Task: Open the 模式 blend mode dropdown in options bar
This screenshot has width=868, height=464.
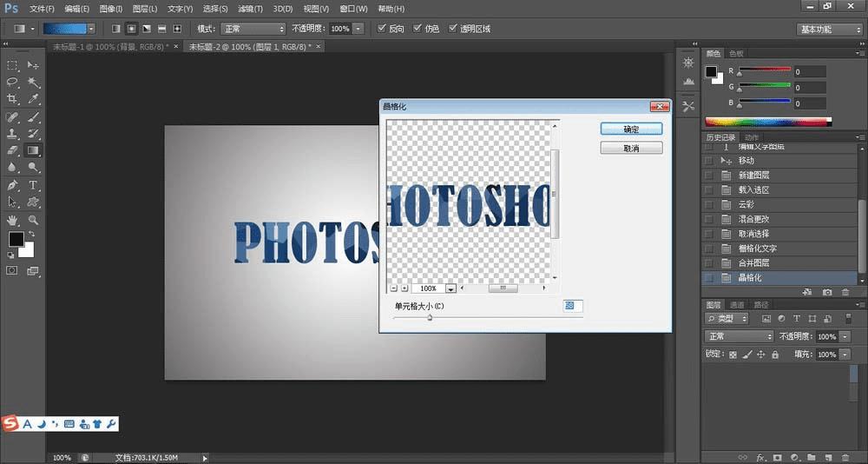Action: (x=253, y=29)
